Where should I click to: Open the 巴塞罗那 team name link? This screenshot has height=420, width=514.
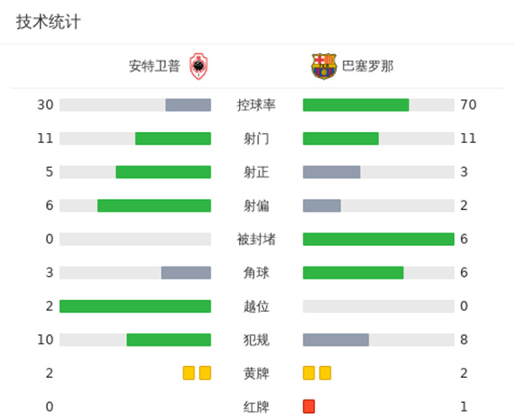coord(368,66)
